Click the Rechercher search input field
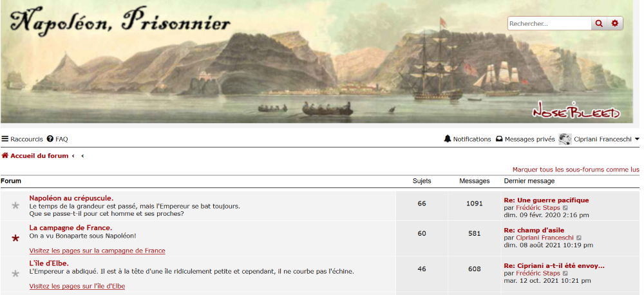Screen dimensions: 644x295 tap(549, 23)
